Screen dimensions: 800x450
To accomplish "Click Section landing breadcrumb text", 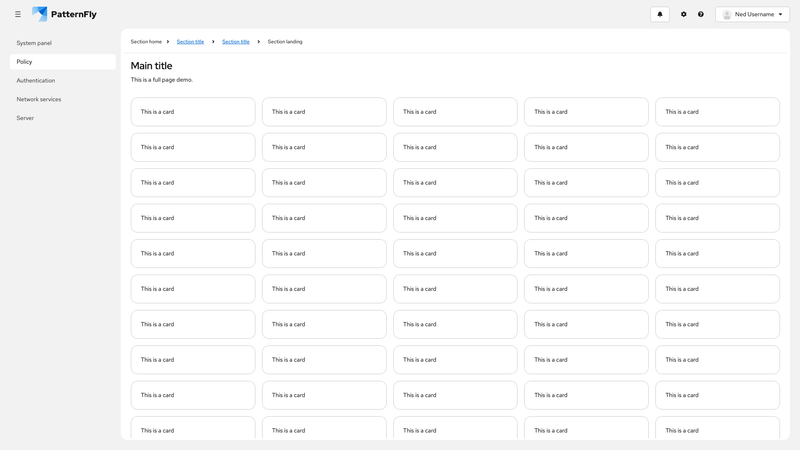I will tap(285, 42).
